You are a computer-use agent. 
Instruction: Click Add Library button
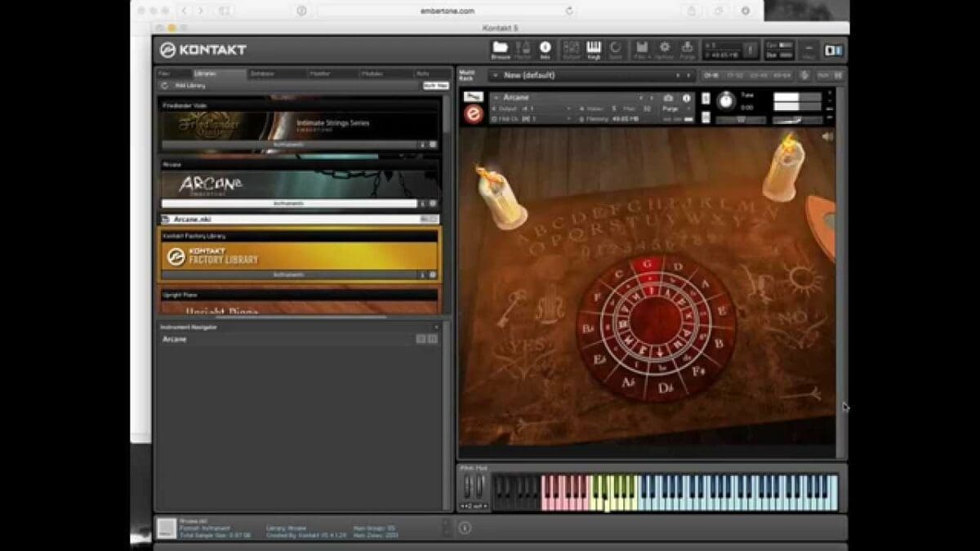point(190,85)
